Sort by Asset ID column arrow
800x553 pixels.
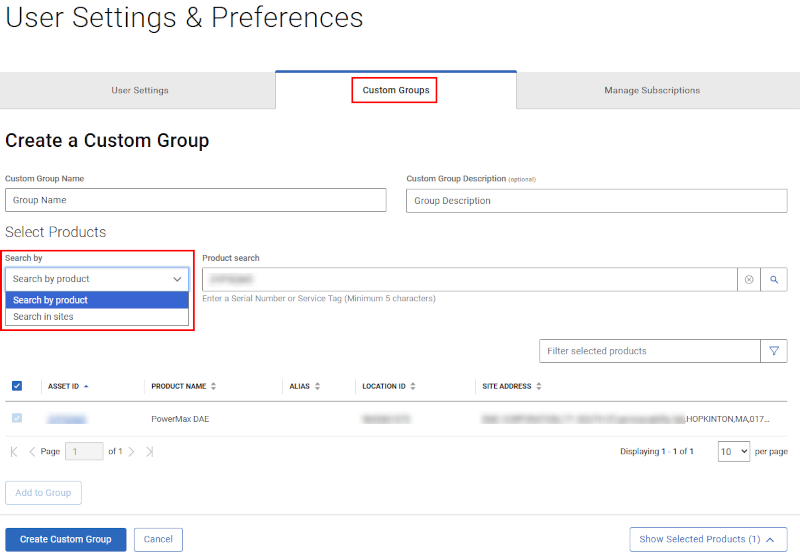86,386
